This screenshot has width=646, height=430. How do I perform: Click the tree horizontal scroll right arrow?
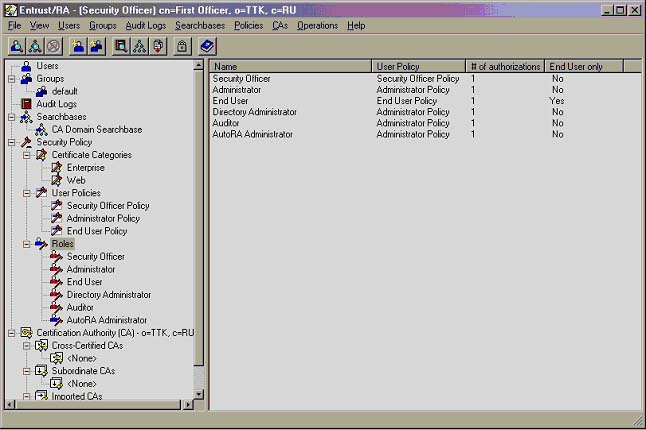188,404
